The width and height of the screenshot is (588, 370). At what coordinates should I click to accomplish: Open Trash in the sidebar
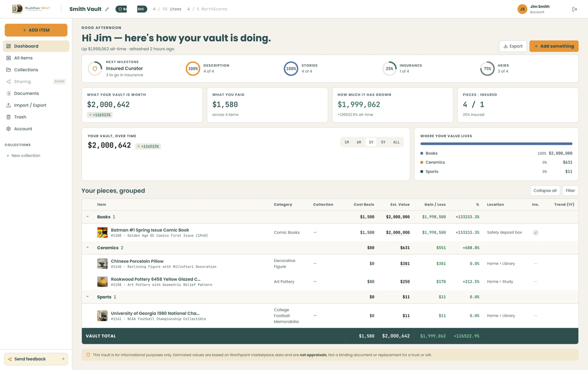[x=36, y=117]
